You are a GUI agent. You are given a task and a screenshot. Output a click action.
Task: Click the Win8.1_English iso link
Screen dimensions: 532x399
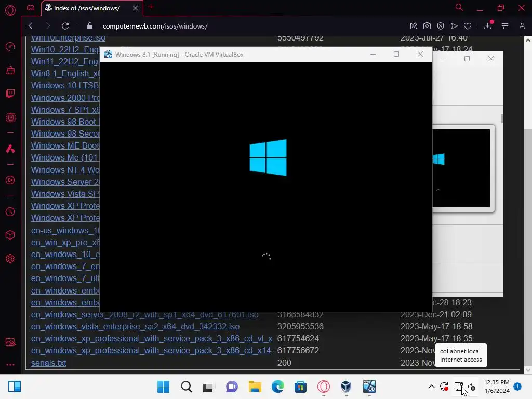(65, 74)
